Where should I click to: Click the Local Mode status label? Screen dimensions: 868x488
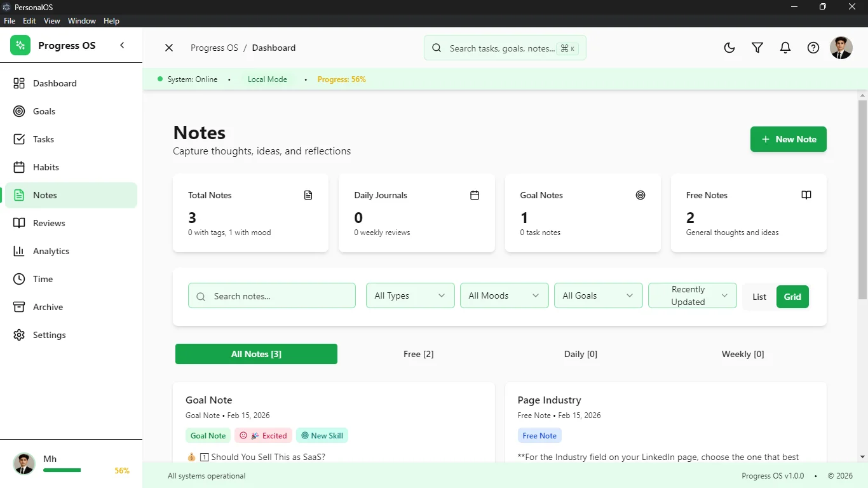click(268, 79)
